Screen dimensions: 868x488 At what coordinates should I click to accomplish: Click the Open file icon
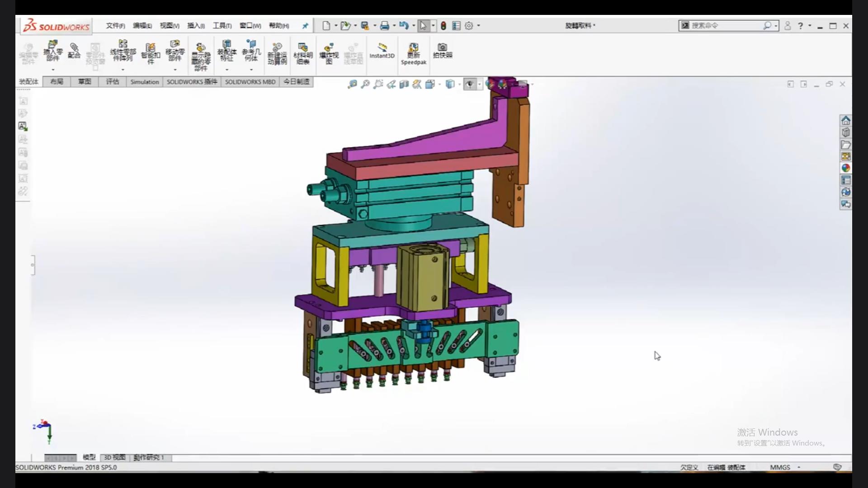(345, 26)
